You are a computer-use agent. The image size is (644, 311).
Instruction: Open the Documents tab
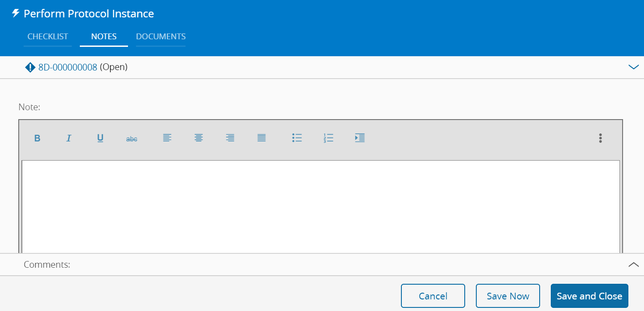click(x=161, y=37)
